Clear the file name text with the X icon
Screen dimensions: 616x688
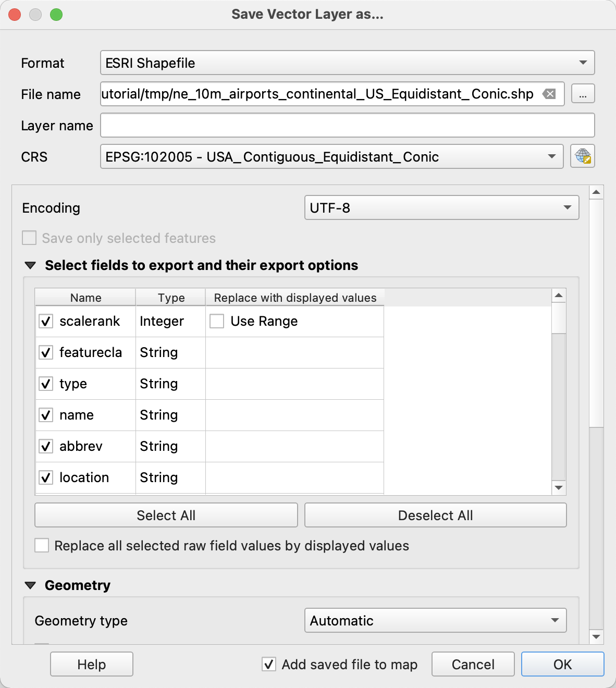[549, 94]
